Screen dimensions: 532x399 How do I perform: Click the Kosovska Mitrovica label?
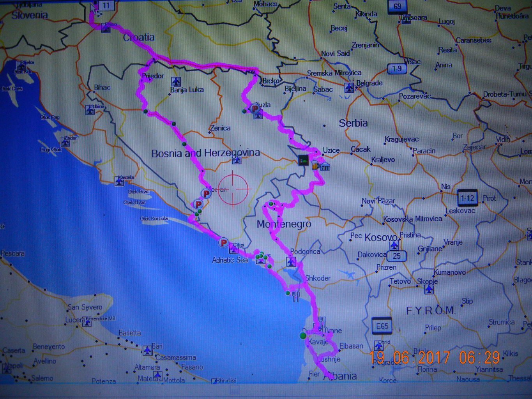click(413, 219)
